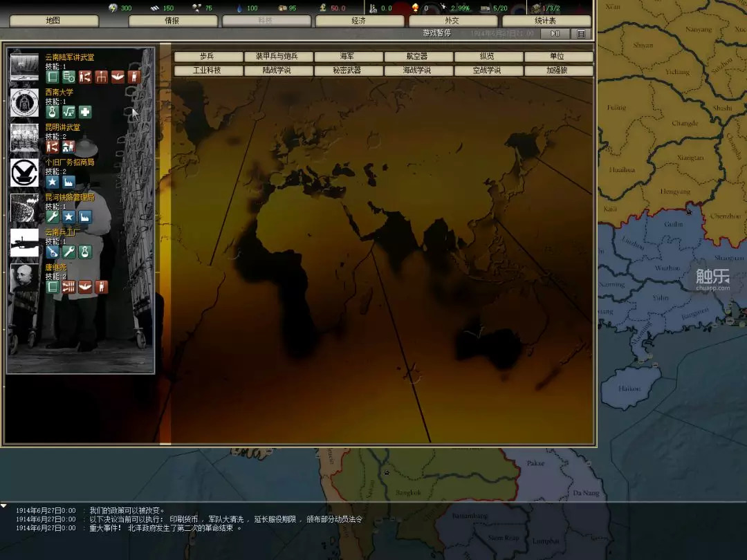Click the star skill icon under 昆河铁路管理局
Image resolution: width=747 pixels, height=560 pixels.
68,216
